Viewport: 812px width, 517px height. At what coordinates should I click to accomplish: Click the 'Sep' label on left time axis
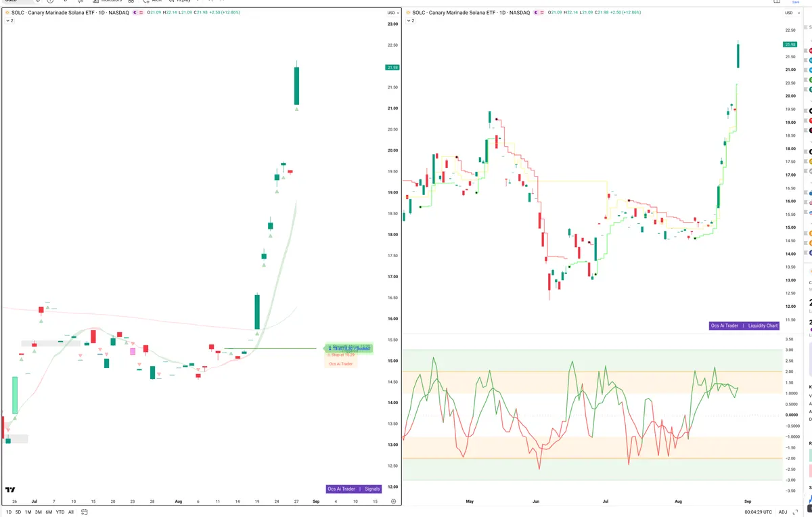point(316,501)
